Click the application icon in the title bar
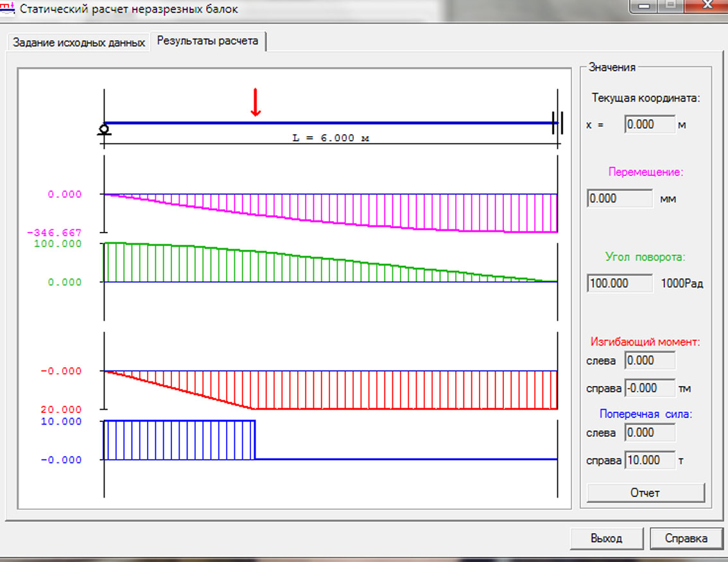This screenshot has height=562, width=728. click(x=9, y=9)
